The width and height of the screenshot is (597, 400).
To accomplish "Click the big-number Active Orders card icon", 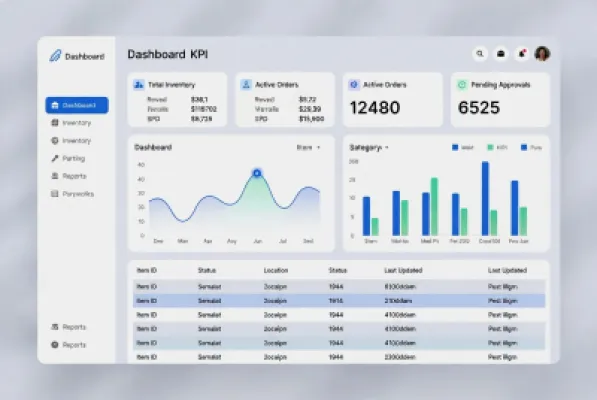I will 354,84.
